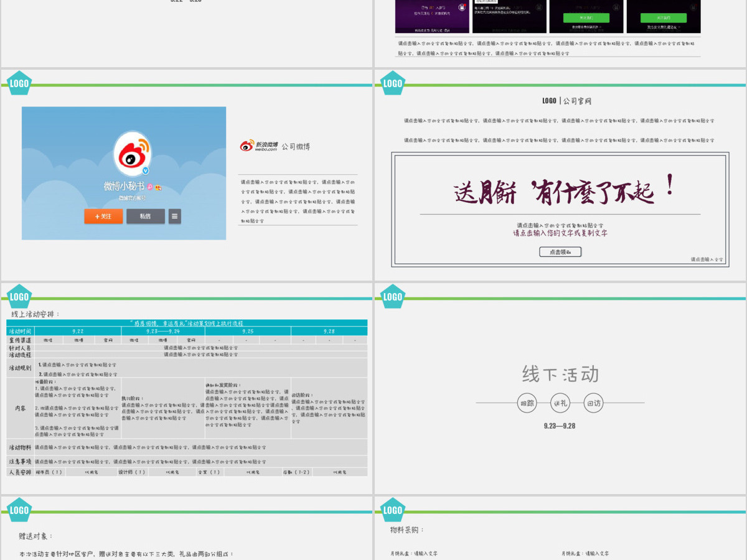Click the 活动物料 row label

[21, 447]
